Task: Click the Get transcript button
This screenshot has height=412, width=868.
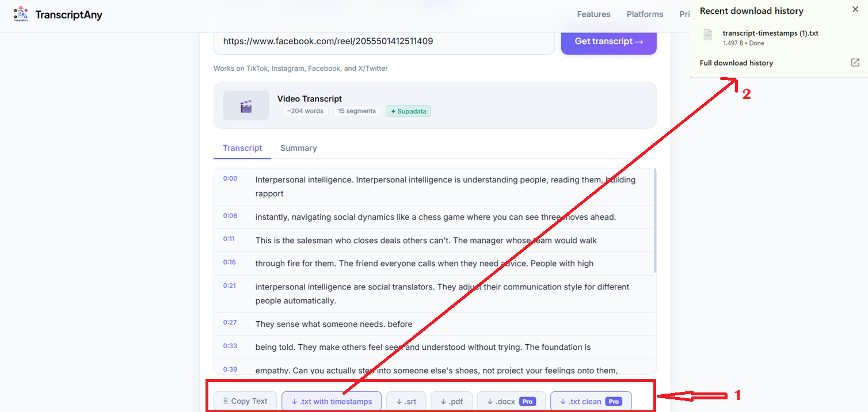Action: [x=609, y=41]
